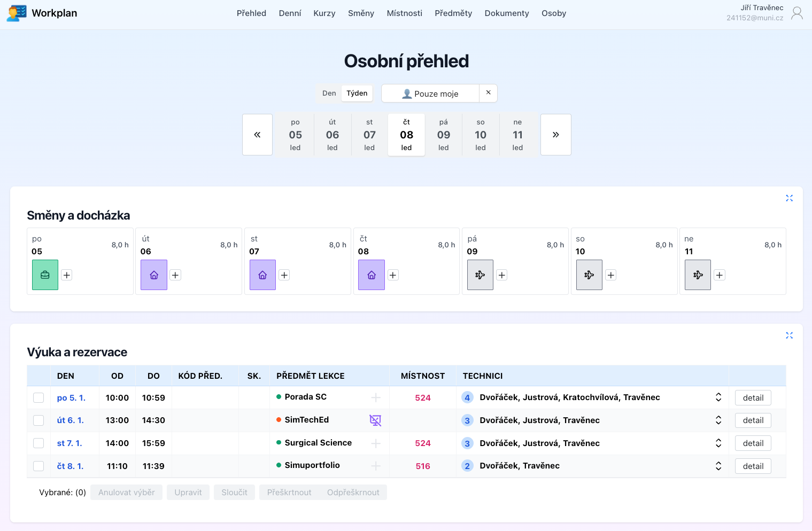Expand technicians list for Surgical Science
The image size is (812, 531).
point(718,443)
